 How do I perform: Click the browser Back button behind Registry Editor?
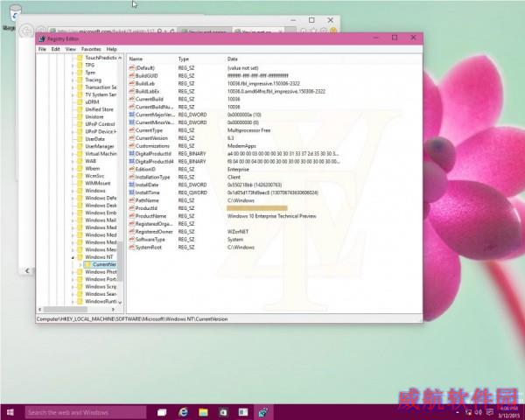pos(26,31)
